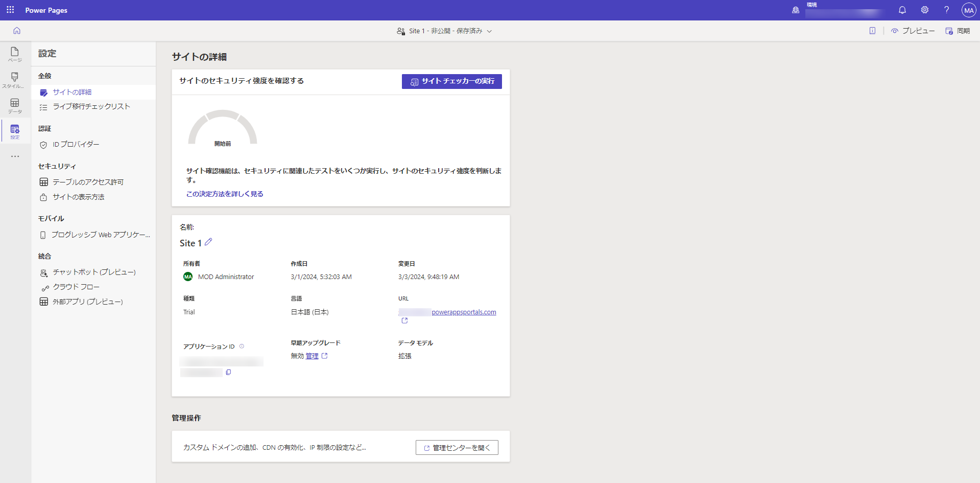The width and height of the screenshot is (980, 483).
Task: Click the Site 1 name text
Action: point(190,243)
